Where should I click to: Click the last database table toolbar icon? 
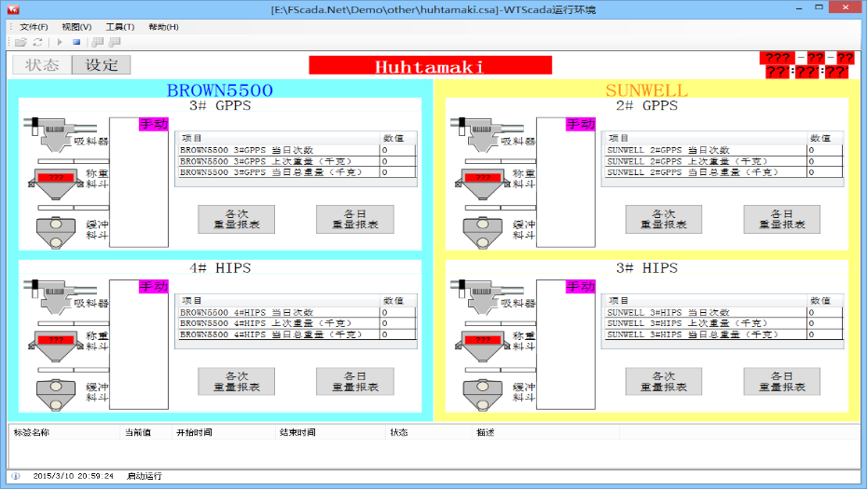point(115,42)
